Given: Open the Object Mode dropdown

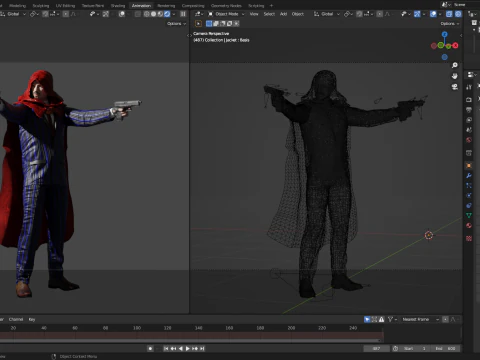Looking at the screenshot, I should (226, 14).
